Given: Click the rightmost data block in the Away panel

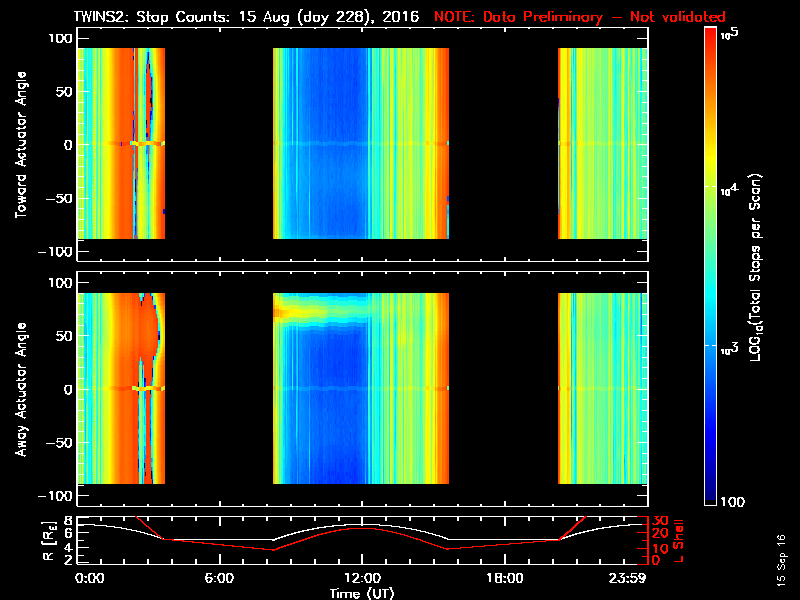Looking at the screenshot, I should click(x=600, y=388).
